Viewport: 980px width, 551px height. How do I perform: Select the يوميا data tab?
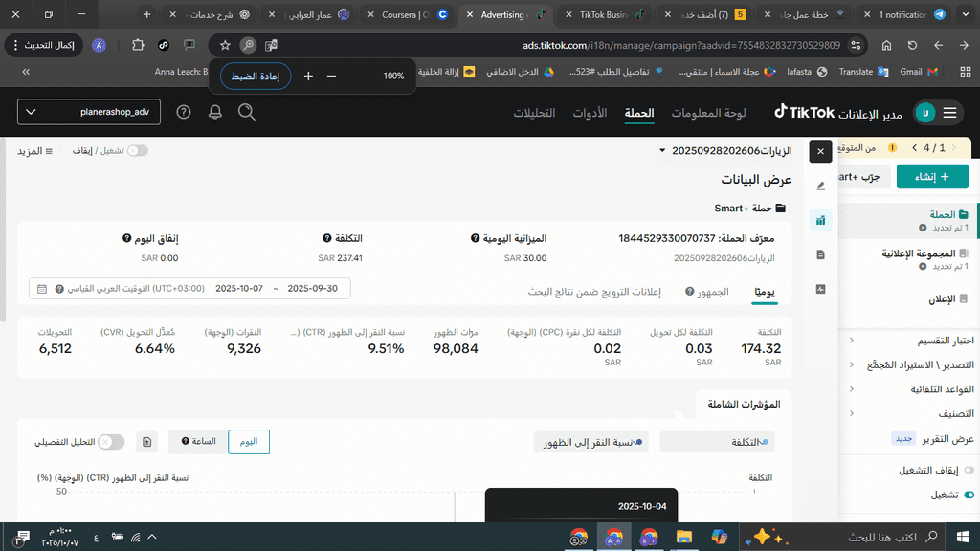click(765, 292)
